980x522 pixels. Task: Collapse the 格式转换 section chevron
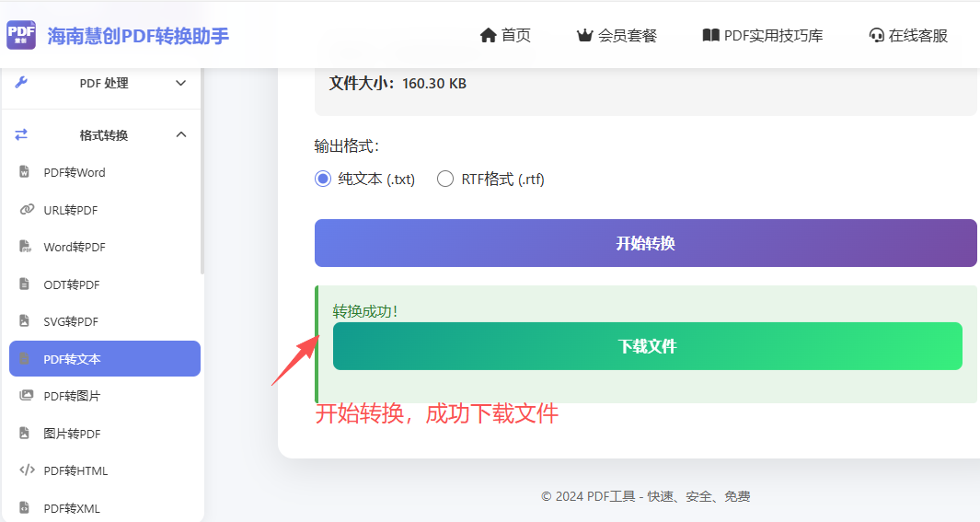click(181, 134)
